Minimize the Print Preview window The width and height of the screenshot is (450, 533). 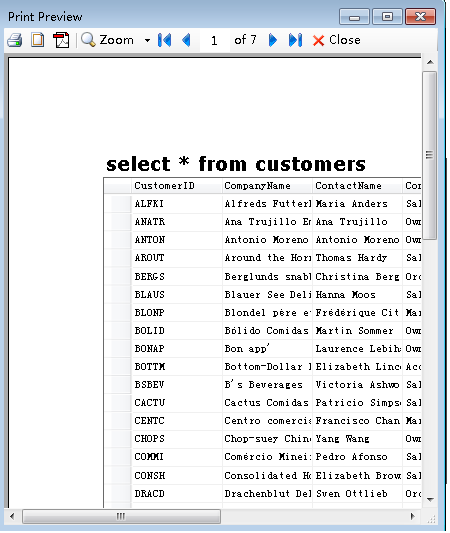354,17
